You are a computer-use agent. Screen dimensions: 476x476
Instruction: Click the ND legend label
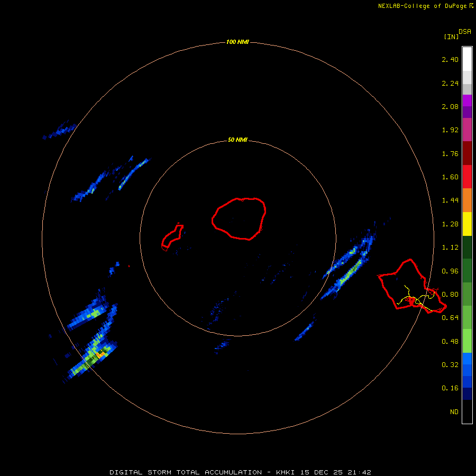(x=454, y=412)
